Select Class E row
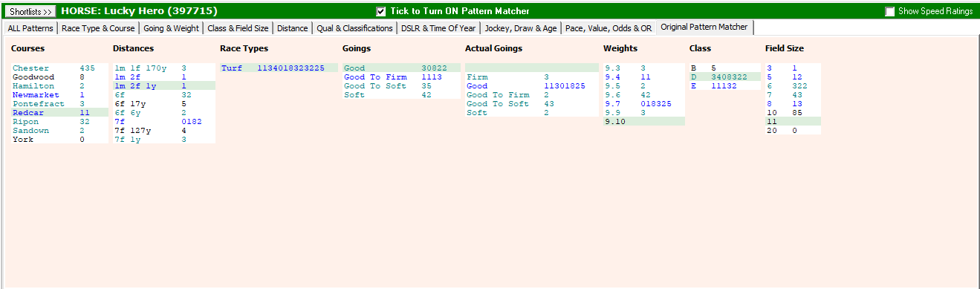This screenshot has width=980, height=289. click(725, 86)
